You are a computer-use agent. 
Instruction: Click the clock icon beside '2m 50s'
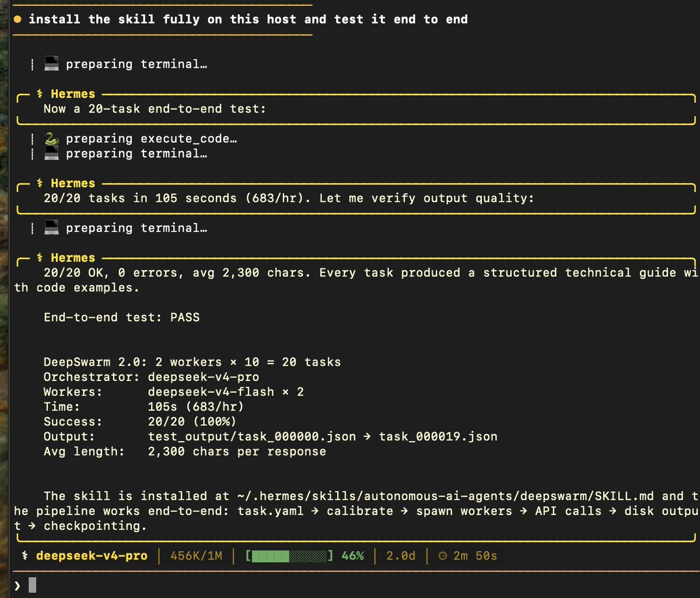pyautogui.click(x=442, y=556)
